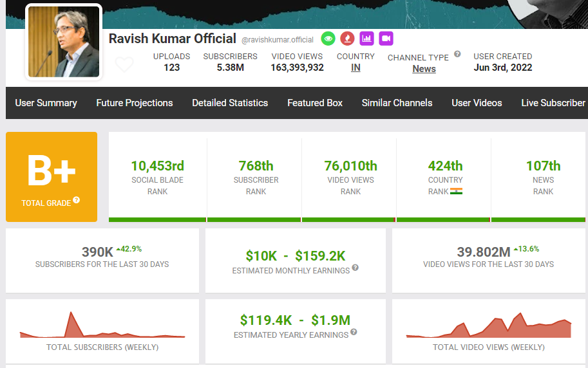
Task: Click the 5.38M subscribers count
Action: (231, 68)
